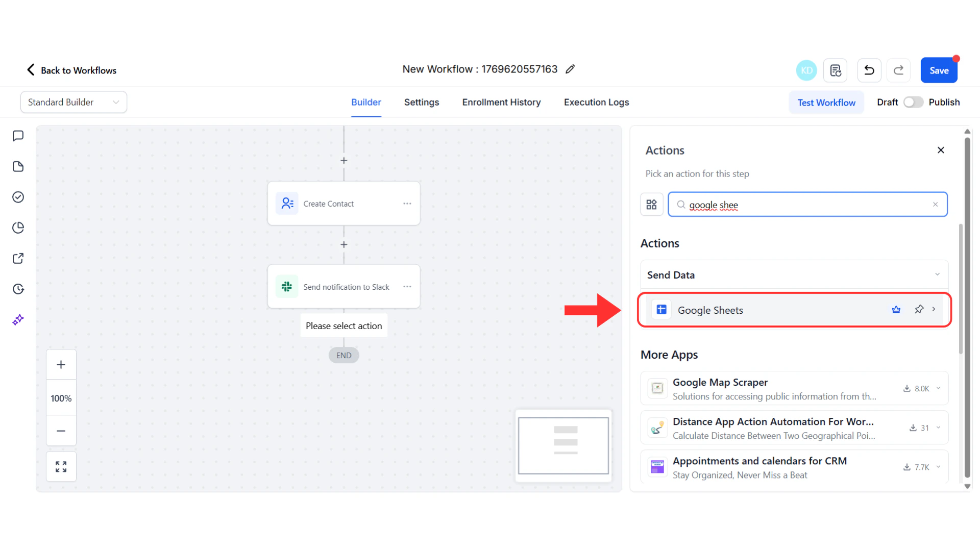Go Back to Workflows
The width and height of the screenshot is (980, 551).
(x=71, y=70)
